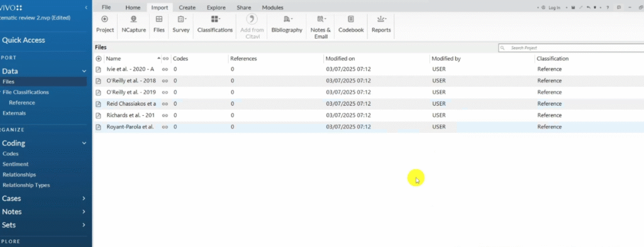Open Codes under Coding
Viewport: 644px width, 247px height.
(x=10, y=154)
